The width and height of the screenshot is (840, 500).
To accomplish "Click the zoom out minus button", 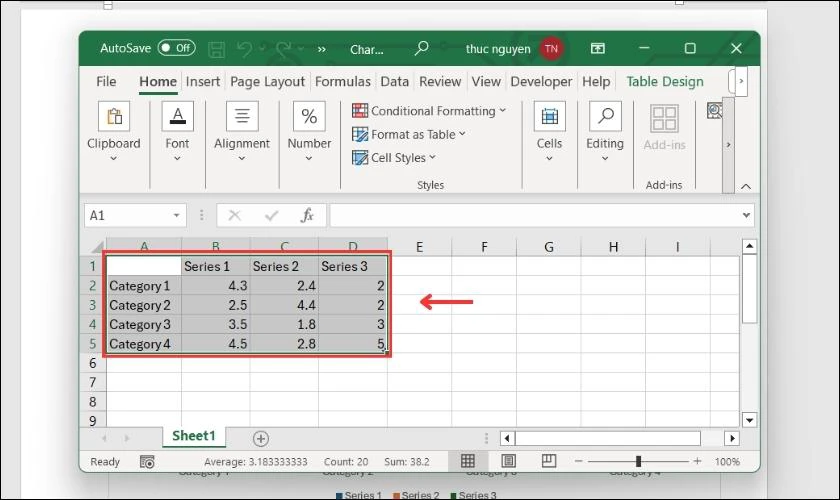I will coord(579,461).
